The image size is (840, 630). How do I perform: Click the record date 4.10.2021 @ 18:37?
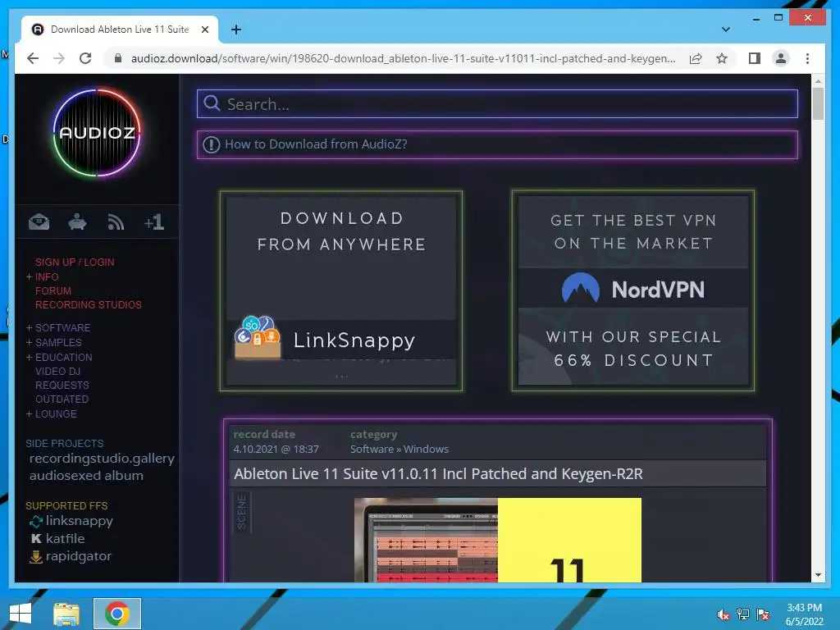pyautogui.click(x=276, y=449)
